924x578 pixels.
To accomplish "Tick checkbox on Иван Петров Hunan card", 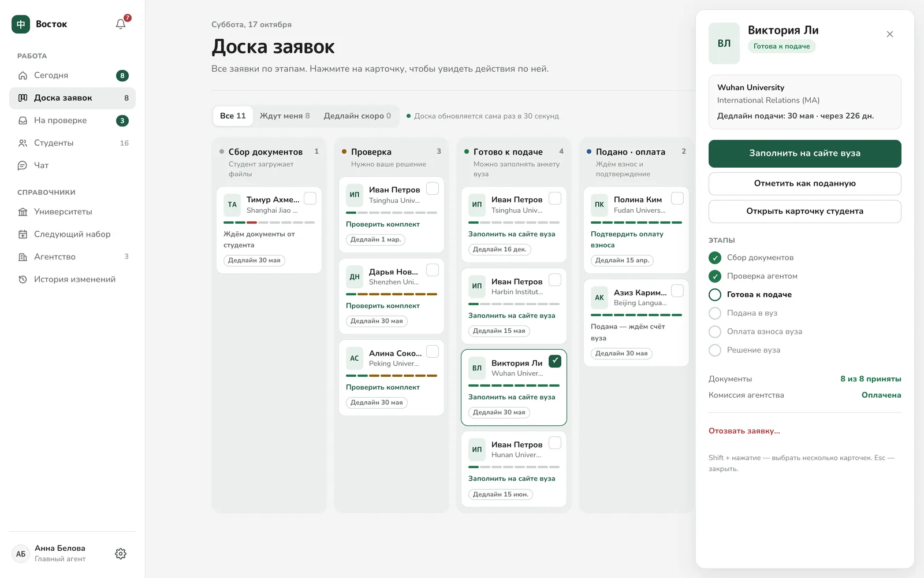I will 555,443.
